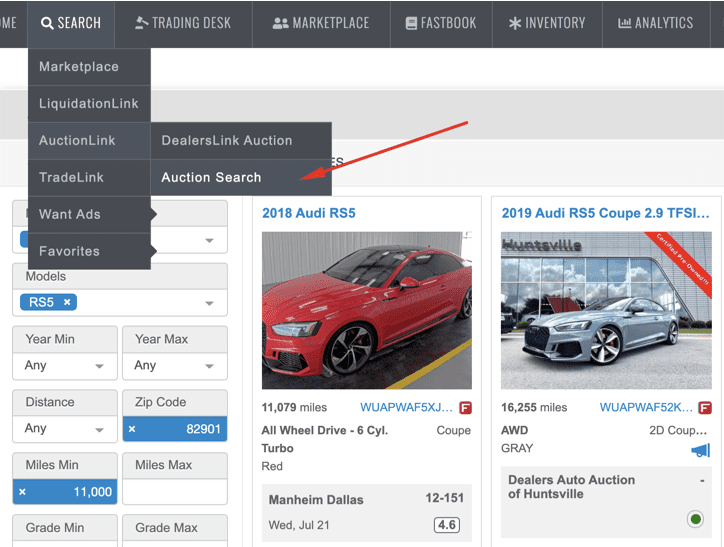
Task: Click the Inventory asterisk icon
Action: pos(515,23)
